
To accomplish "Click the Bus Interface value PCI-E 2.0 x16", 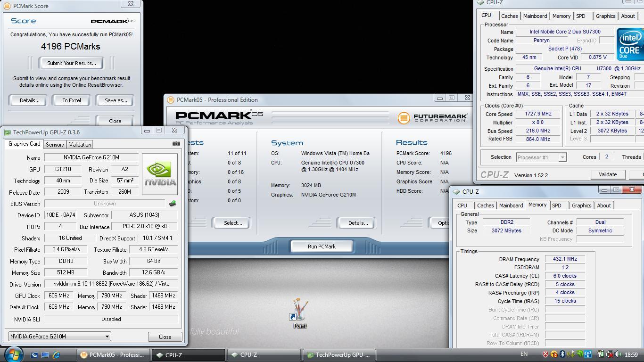I will 144,226.
